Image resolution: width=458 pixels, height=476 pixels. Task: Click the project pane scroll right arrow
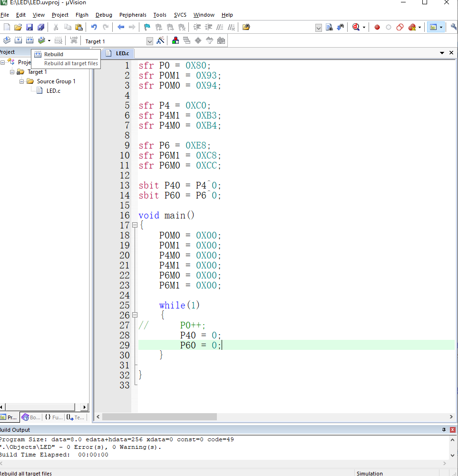(x=85, y=407)
